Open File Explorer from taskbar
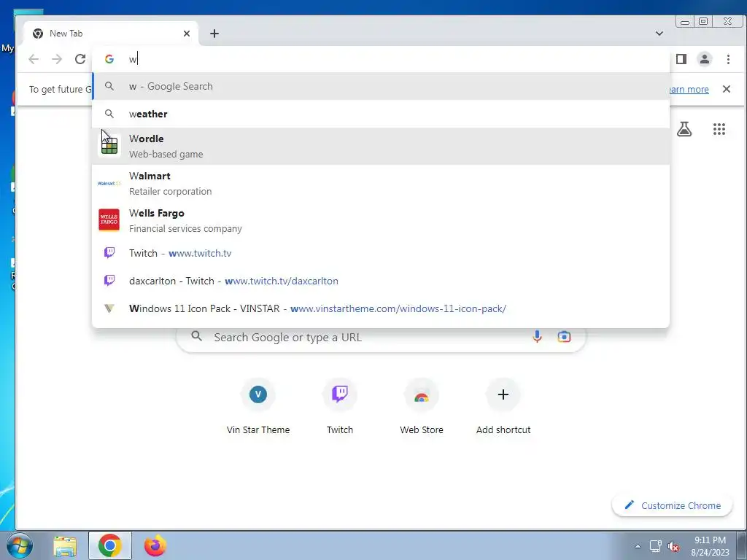This screenshot has height=560, width=747. pos(65,546)
